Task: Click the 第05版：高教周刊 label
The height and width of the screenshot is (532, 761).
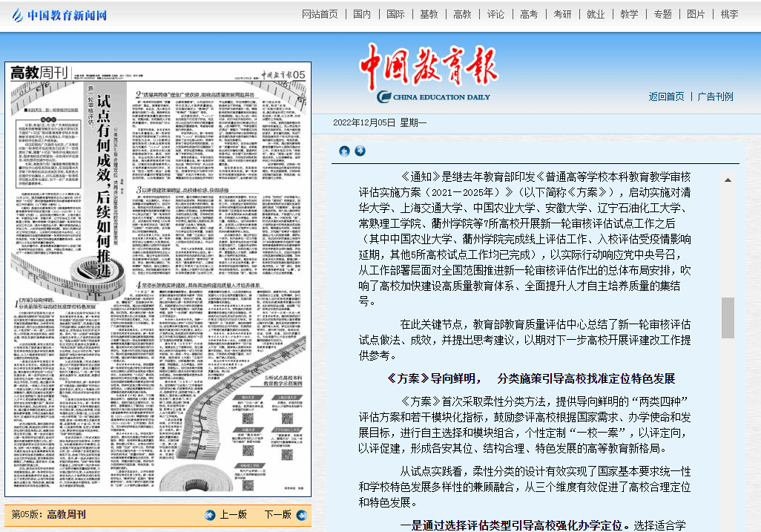Action: click(x=48, y=514)
